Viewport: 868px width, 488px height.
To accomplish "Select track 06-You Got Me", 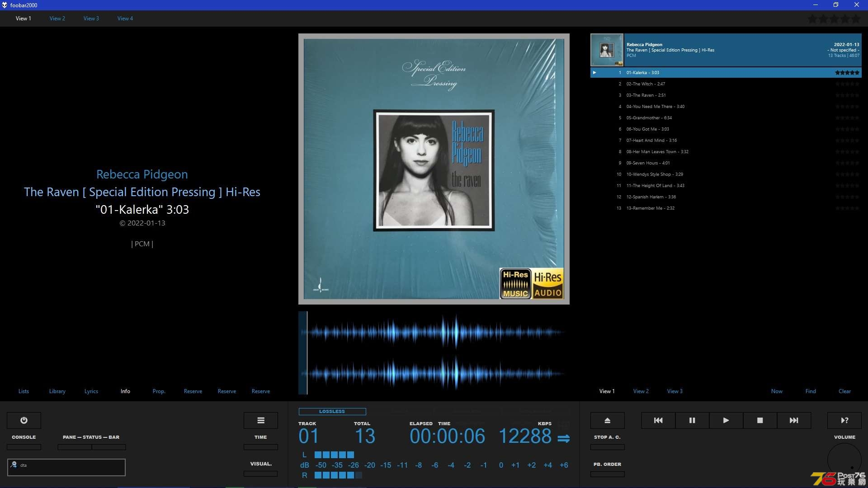I will [x=726, y=129].
